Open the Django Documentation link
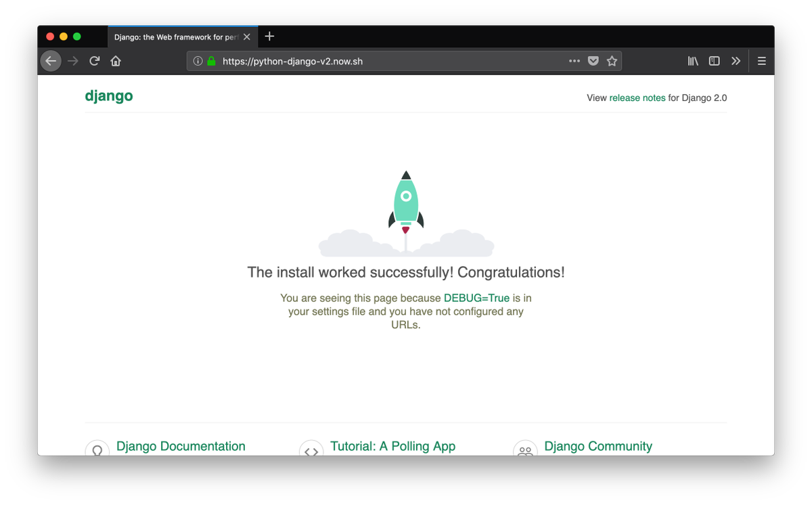 pos(181,446)
